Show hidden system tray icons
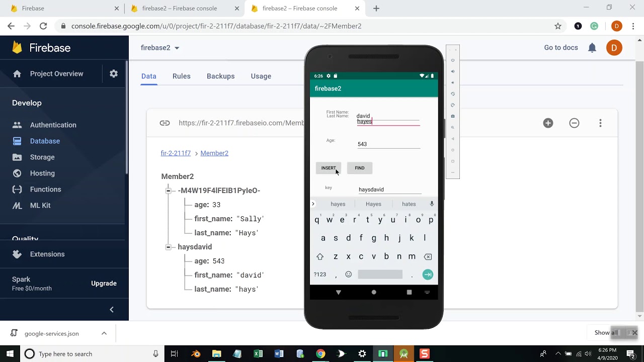The width and height of the screenshot is (644, 362). 557,354
